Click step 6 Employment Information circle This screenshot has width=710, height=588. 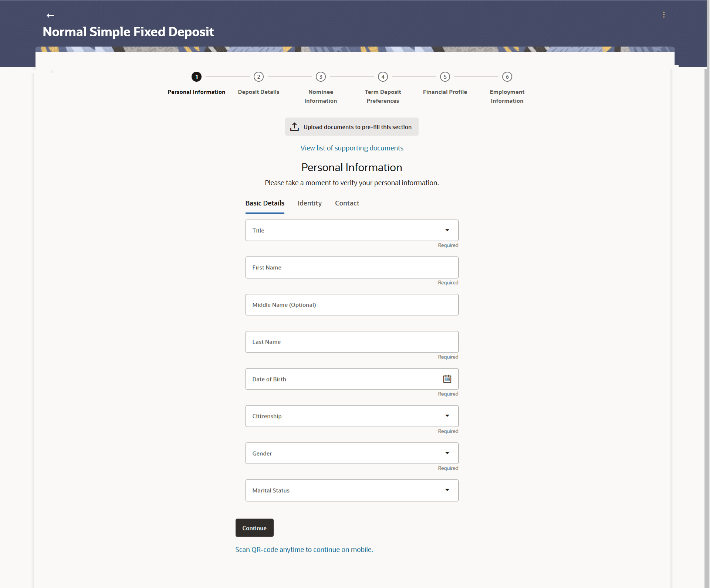coord(507,77)
